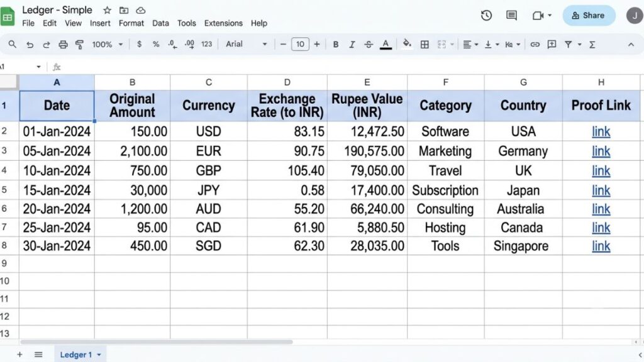Create a filter with funnel icon

(569, 45)
